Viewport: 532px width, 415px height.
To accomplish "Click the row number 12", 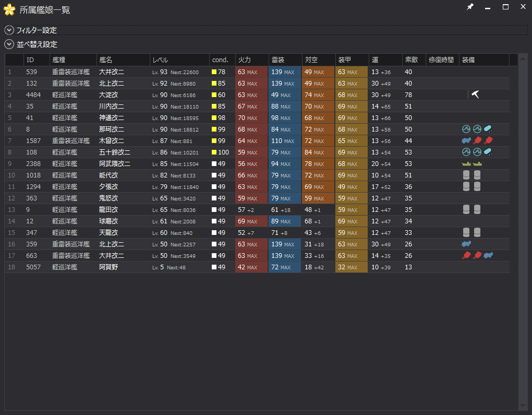I will (11, 198).
